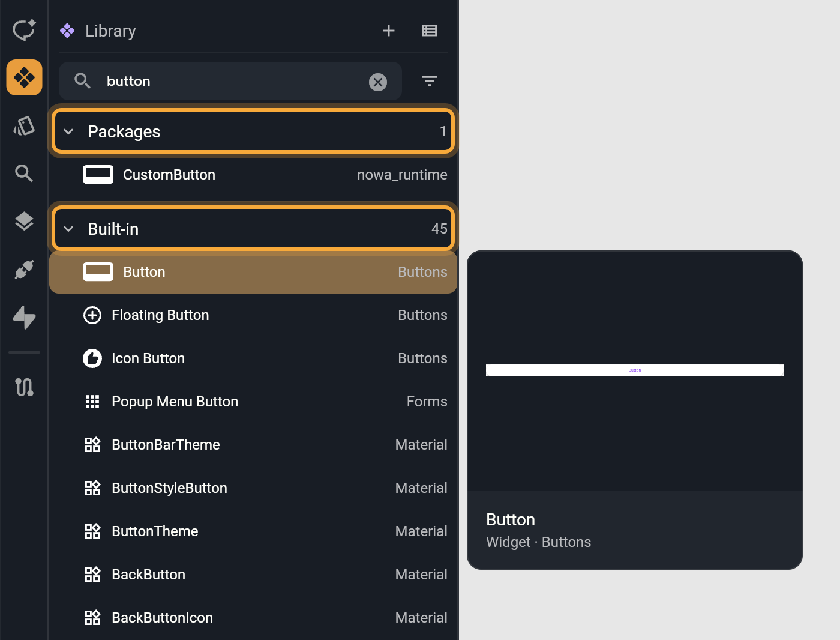840x640 pixels.
Task: Open the AI assistant chat icon
Action: point(24,30)
